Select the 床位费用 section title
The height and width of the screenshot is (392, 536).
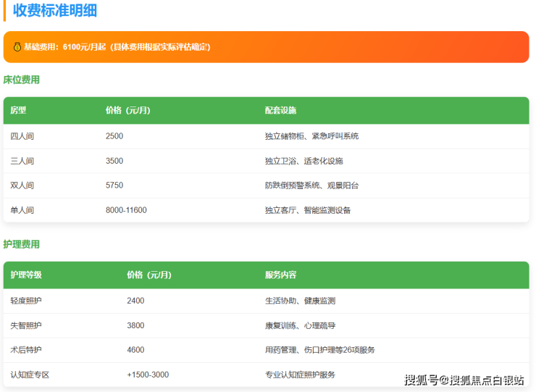point(22,80)
